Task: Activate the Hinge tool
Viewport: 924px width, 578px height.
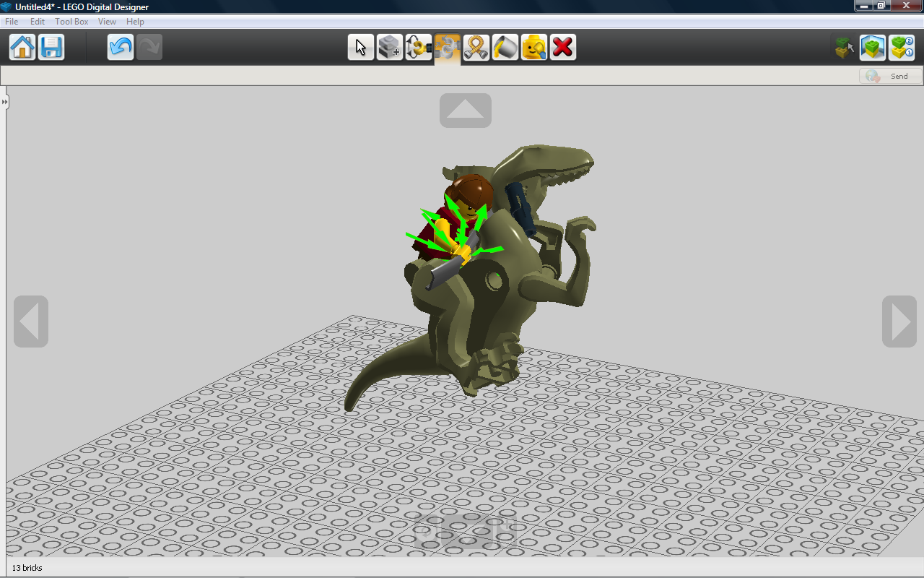Action: tap(419, 48)
